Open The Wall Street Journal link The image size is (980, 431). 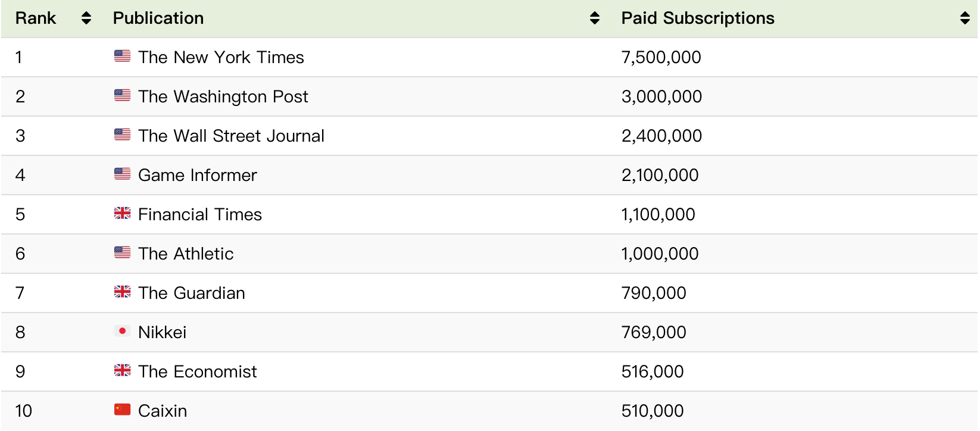[231, 136]
